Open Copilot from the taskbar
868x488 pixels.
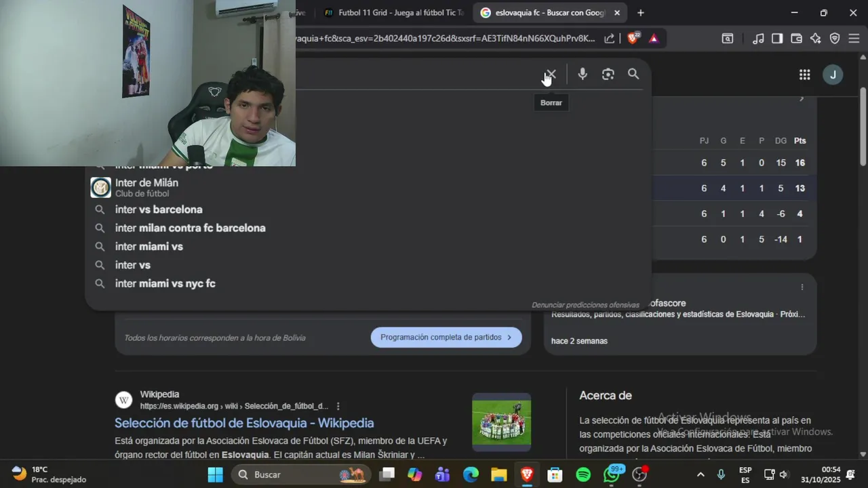pyautogui.click(x=414, y=474)
